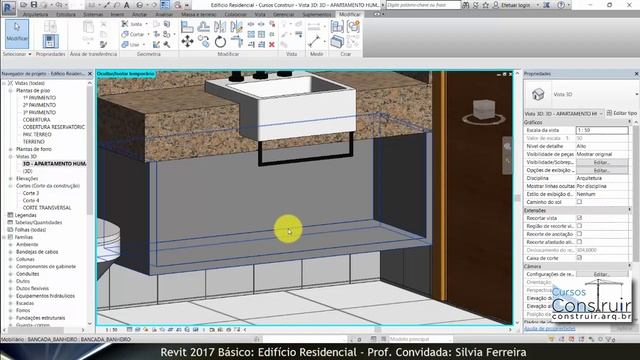Collapse the Câmera properties group
The height and width of the screenshot is (360, 640).
[x=630, y=266]
